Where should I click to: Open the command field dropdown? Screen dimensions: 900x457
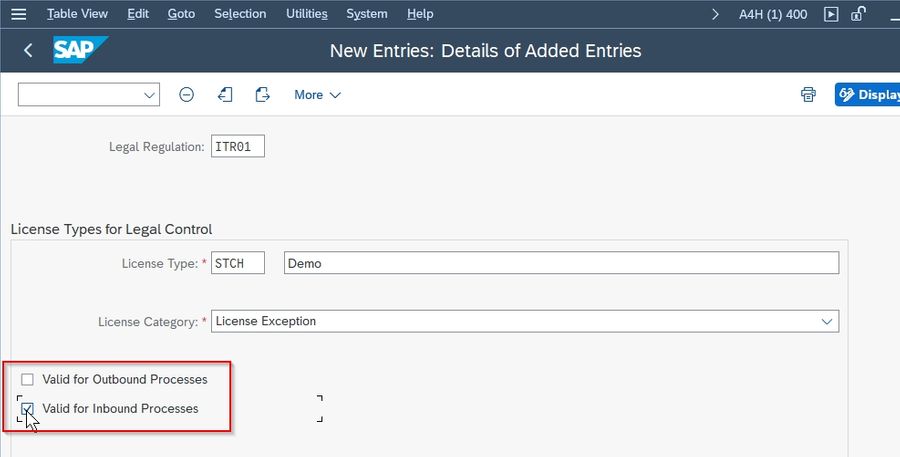pos(149,95)
